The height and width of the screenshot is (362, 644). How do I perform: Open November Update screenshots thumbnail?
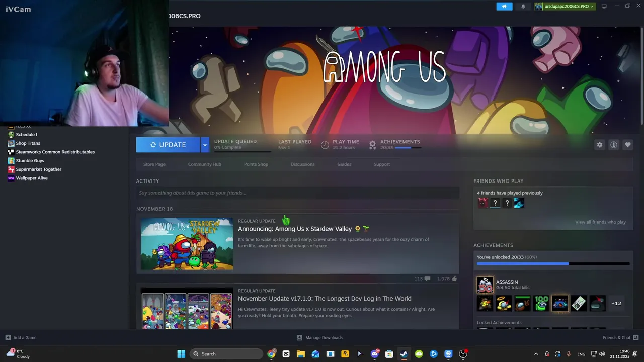tap(187, 309)
